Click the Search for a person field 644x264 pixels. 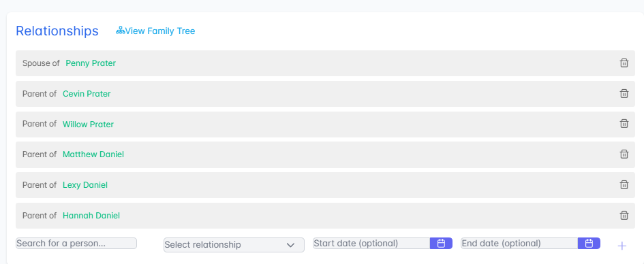(76, 243)
